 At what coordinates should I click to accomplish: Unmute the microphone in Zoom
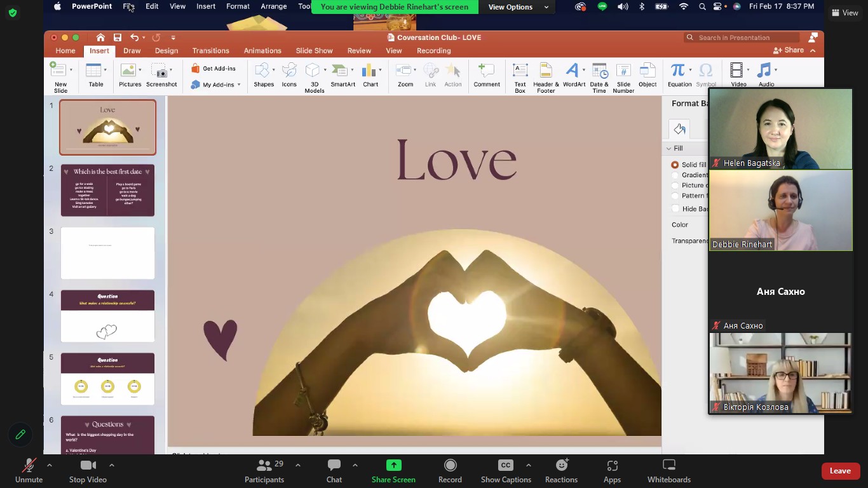[29, 470]
